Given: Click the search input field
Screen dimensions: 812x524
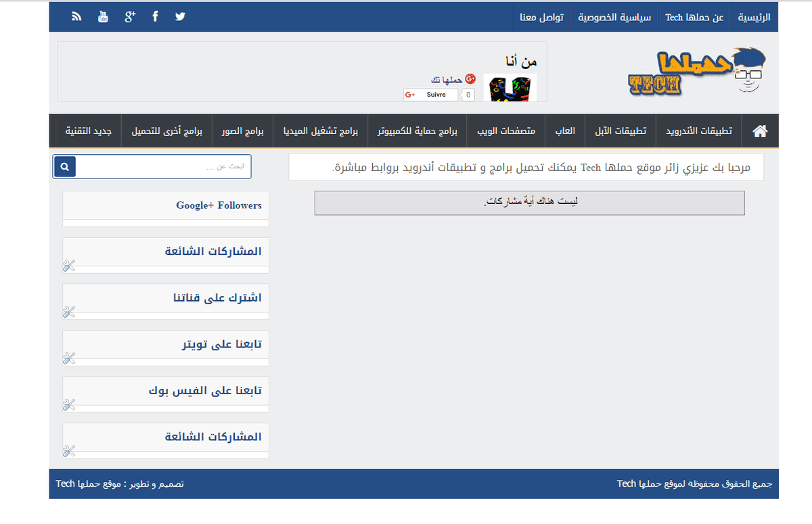Looking at the screenshot, I should [x=163, y=166].
